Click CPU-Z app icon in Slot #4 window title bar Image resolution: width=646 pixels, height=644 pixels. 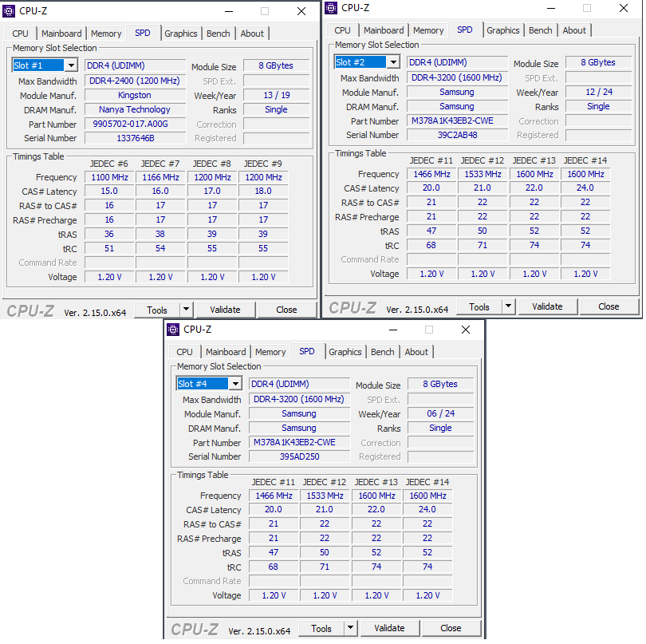[x=173, y=330]
